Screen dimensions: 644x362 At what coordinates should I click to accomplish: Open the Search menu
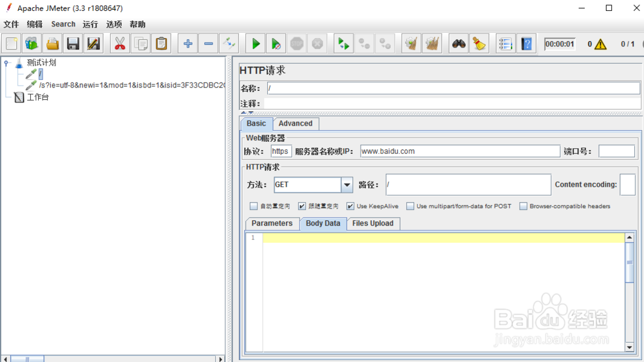63,24
